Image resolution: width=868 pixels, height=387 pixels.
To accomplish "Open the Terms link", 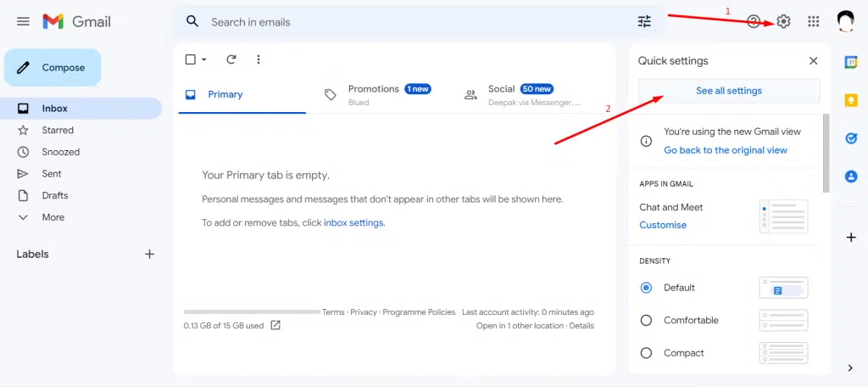I will (x=333, y=312).
